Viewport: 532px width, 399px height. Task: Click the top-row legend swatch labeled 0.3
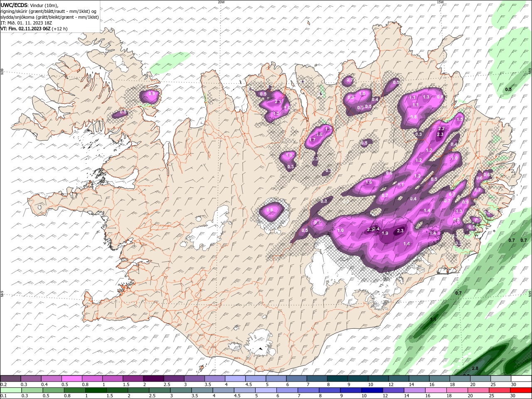[x=31, y=379]
